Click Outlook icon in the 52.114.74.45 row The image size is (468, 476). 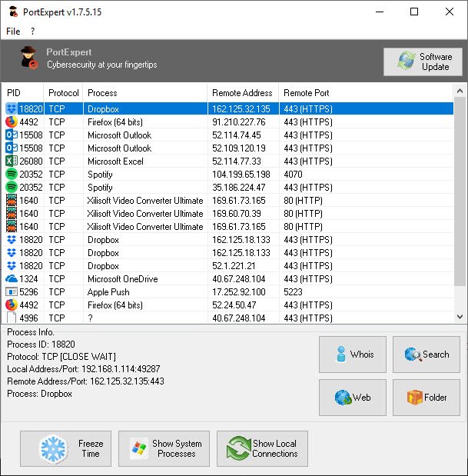12,135
